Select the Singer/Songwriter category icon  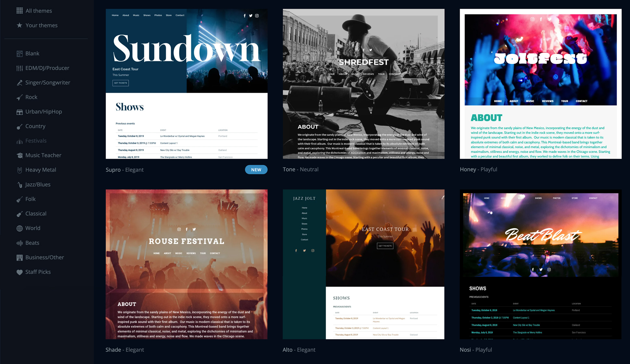(19, 82)
